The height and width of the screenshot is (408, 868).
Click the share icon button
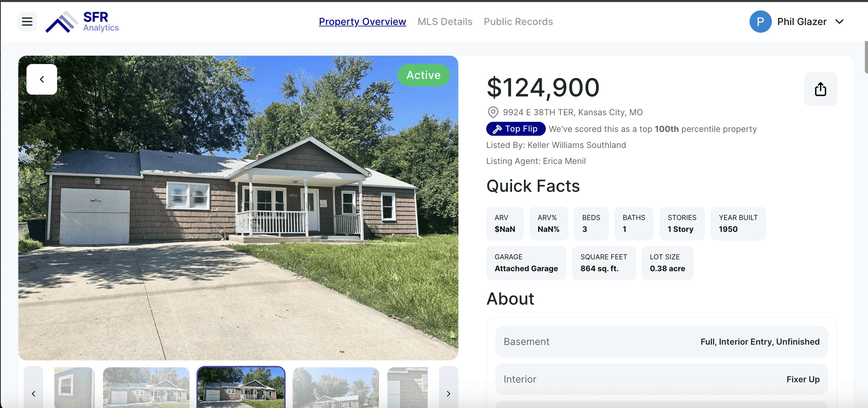820,89
